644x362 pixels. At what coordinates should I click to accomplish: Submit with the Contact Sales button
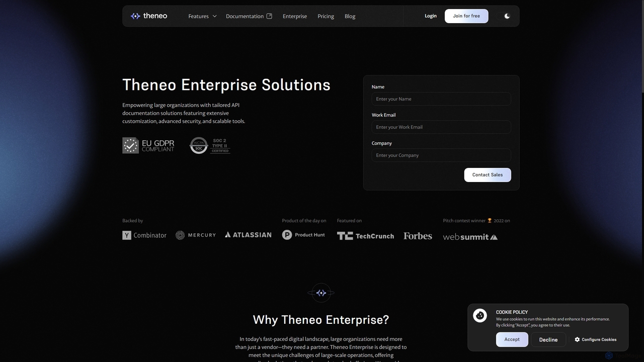pos(488,175)
